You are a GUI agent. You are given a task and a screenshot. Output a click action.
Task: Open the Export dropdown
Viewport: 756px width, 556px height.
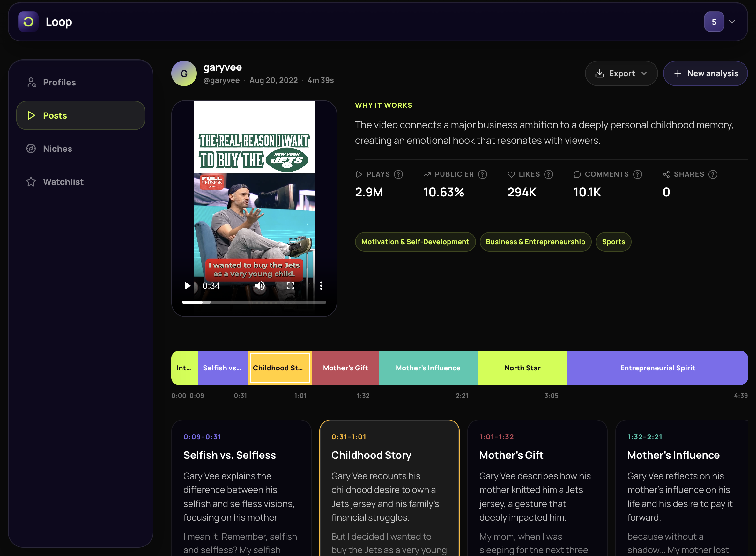[621, 73]
